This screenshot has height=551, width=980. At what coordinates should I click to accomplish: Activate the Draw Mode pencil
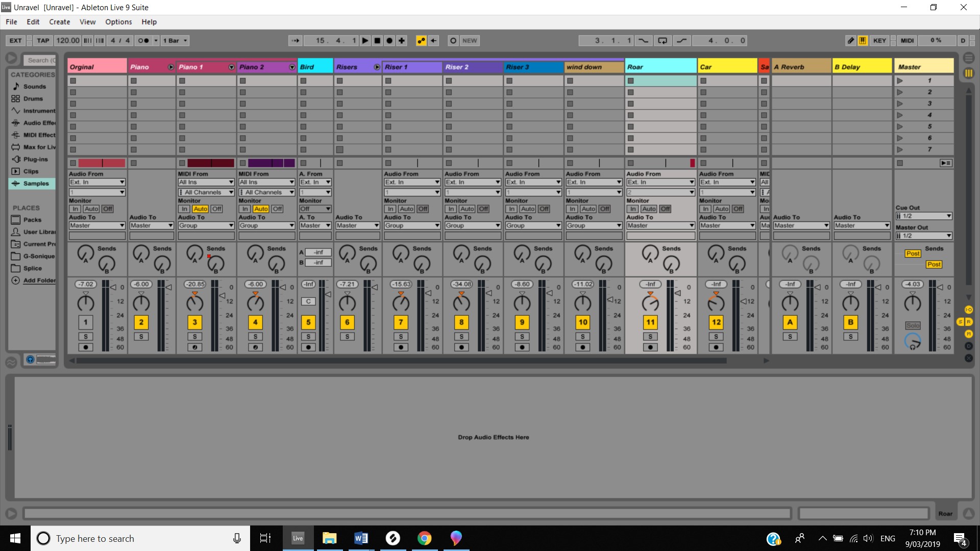coord(850,41)
